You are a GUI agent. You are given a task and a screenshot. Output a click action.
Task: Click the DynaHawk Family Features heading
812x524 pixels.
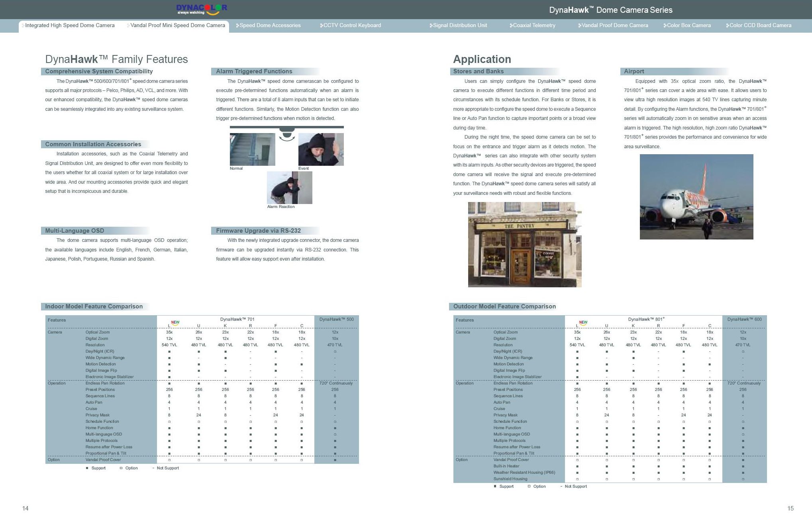116,59
